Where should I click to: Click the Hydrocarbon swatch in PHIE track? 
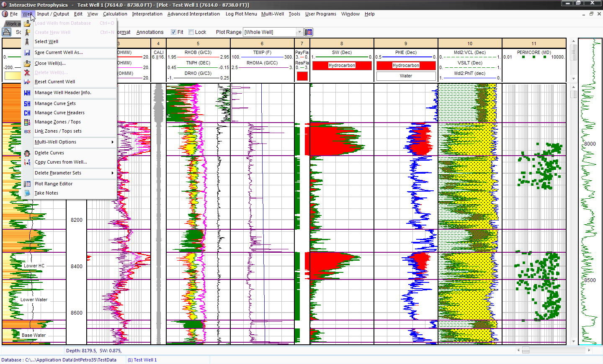406,66
